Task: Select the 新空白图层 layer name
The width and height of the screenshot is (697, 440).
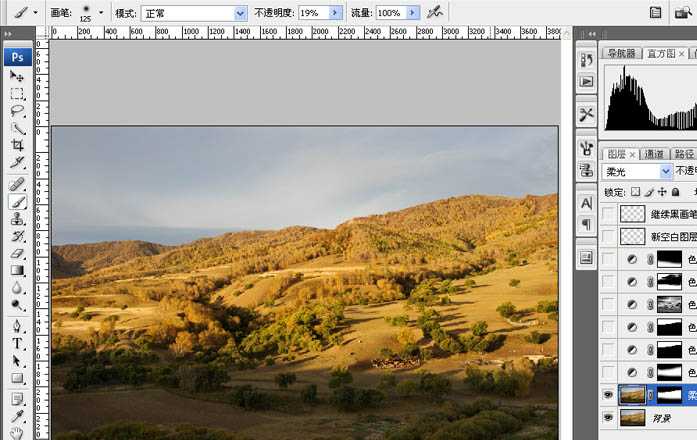Action: point(673,237)
